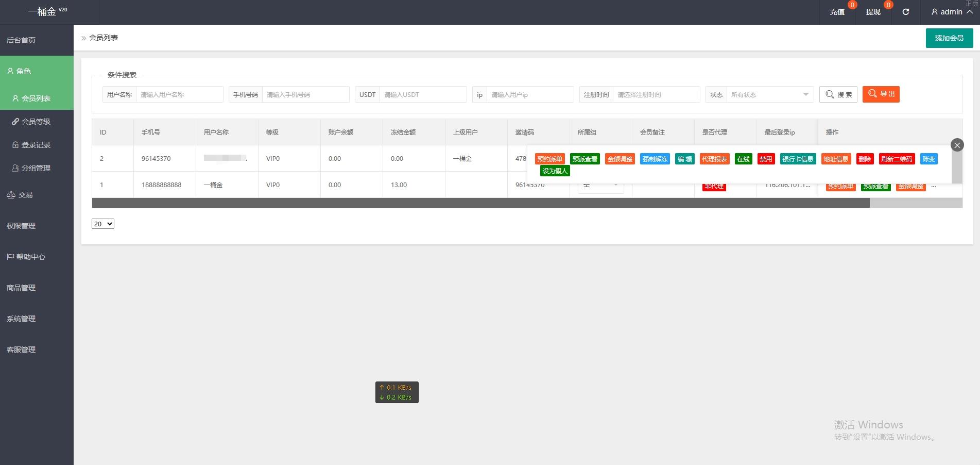Open the 充值 recharge notifications
Image resolution: width=980 pixels, height=465 pixels.
(837, 12)
